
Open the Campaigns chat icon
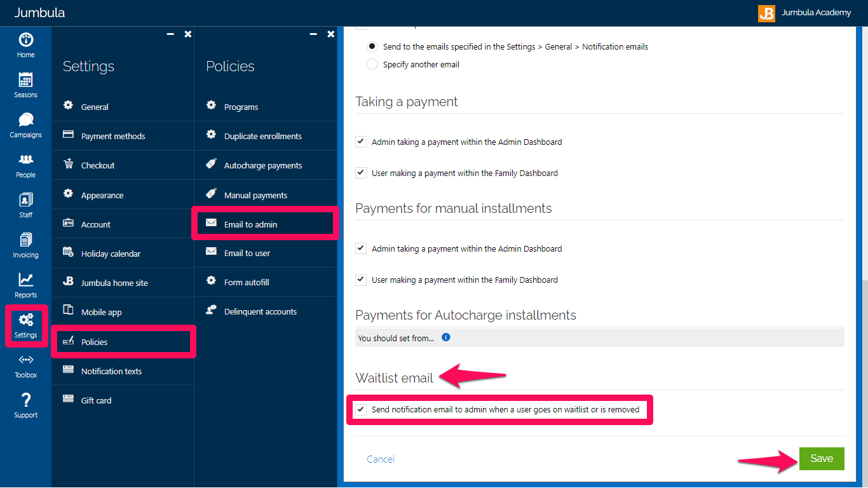click(x=25, y=120)
